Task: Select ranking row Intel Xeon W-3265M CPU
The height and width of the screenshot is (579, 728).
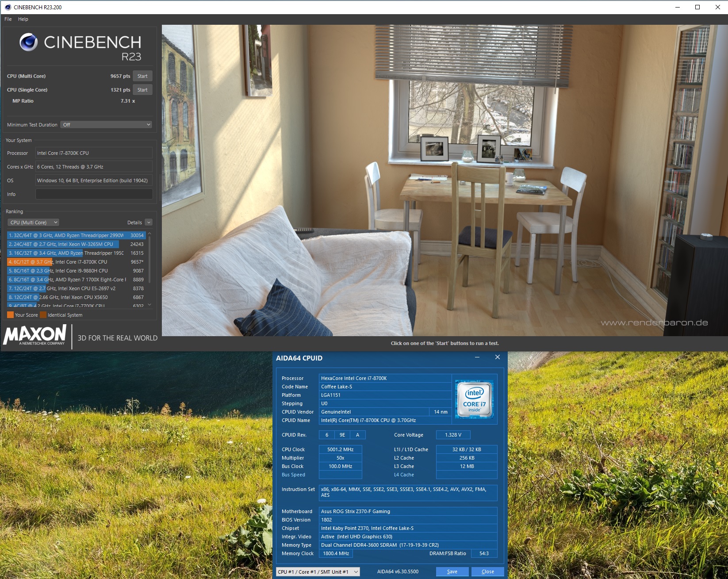Action: pos(76,244)
